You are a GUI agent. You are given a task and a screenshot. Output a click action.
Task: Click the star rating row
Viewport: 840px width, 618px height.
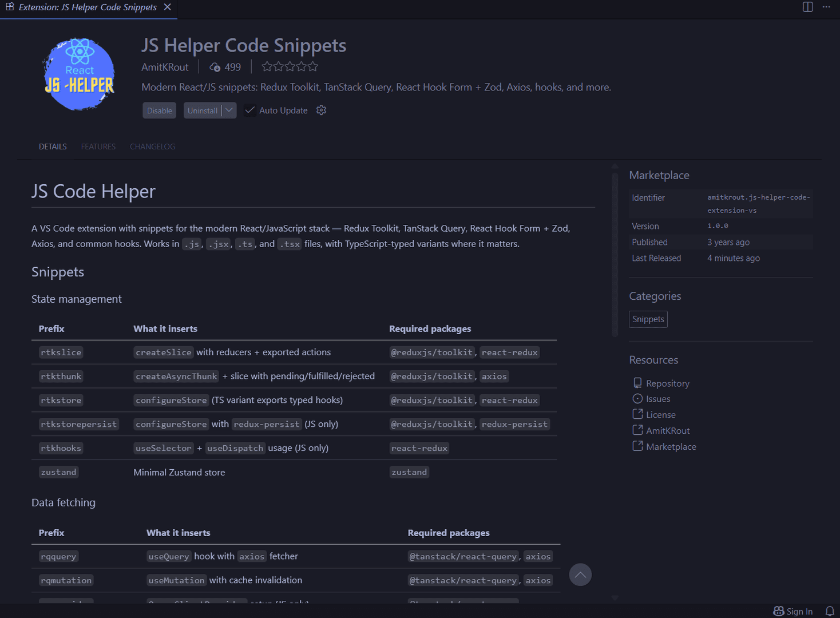tap(290, 66)
